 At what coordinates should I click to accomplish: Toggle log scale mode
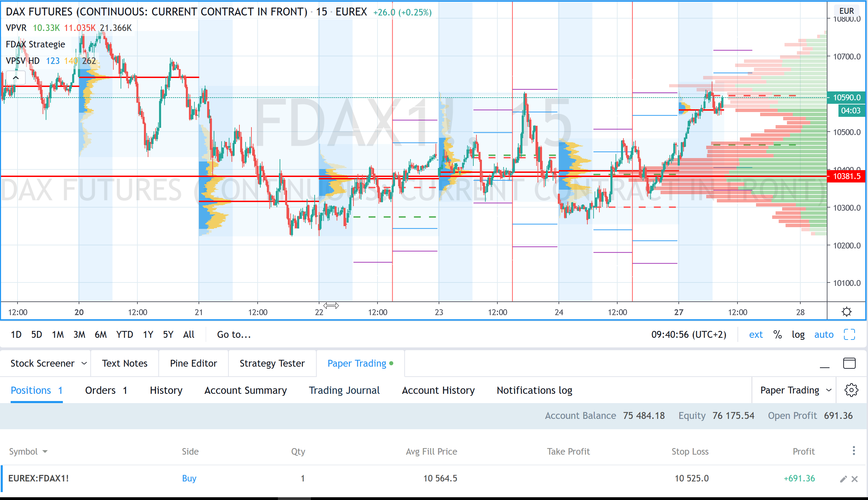point(798,334)
